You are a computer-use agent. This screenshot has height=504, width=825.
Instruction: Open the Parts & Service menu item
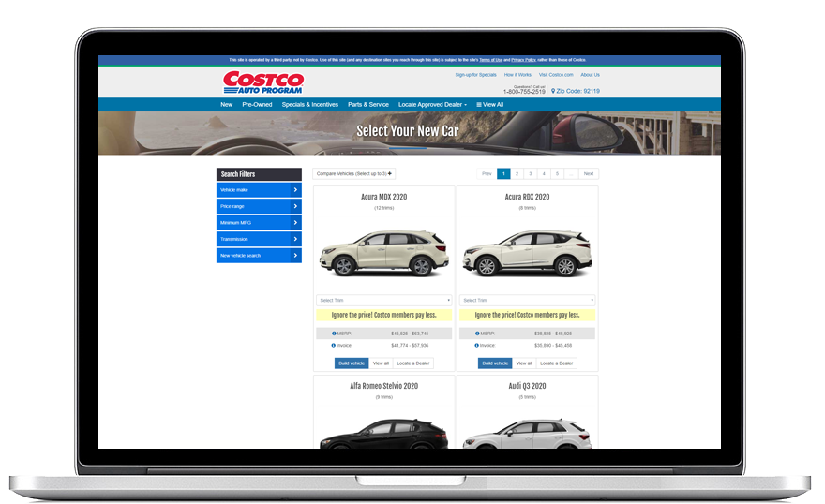368,105
